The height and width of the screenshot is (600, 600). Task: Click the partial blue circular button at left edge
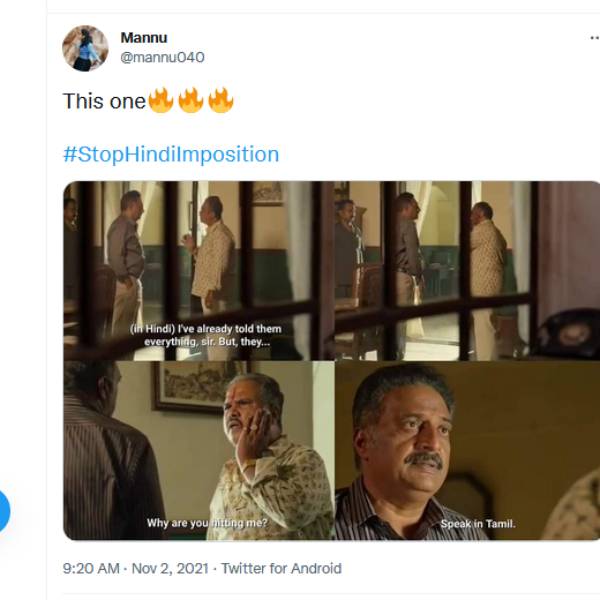3,510
